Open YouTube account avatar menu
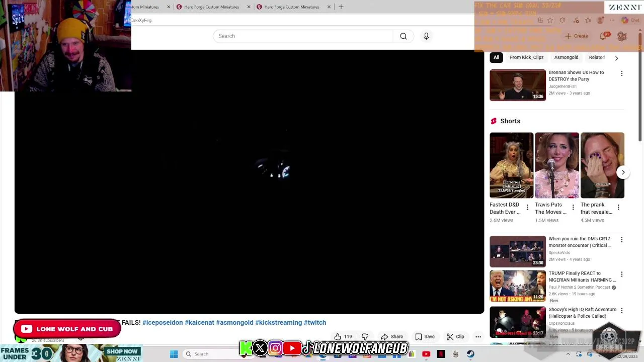The width and height of the screenshot is (644, 362). tap(622, 36)
